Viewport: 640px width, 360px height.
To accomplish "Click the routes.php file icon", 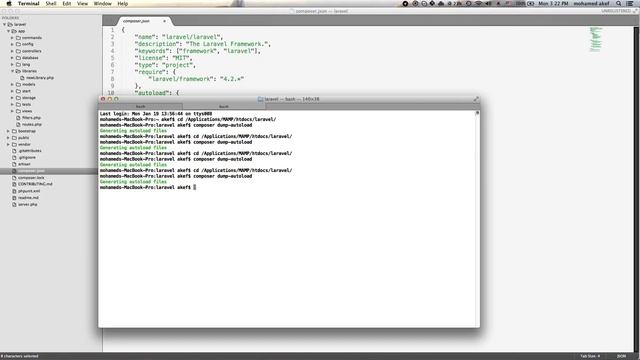I will click(18, 124).
